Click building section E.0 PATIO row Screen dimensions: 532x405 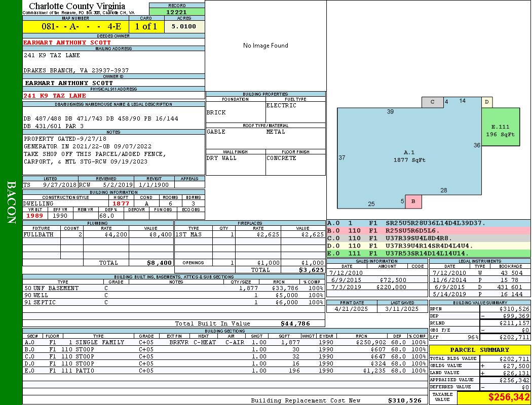pyautogui.click(x=225, y=371)
